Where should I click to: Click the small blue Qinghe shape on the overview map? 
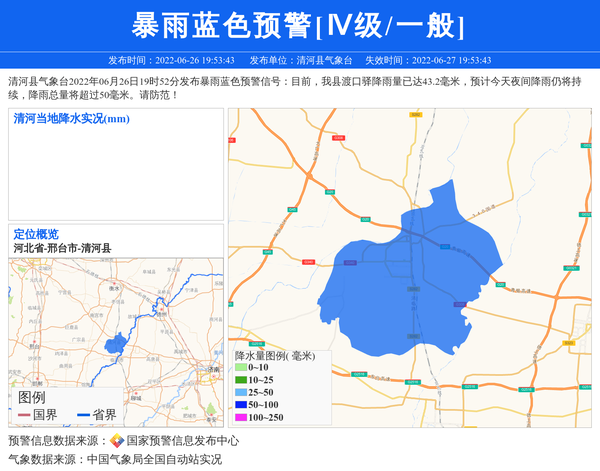tap(115, 343)
